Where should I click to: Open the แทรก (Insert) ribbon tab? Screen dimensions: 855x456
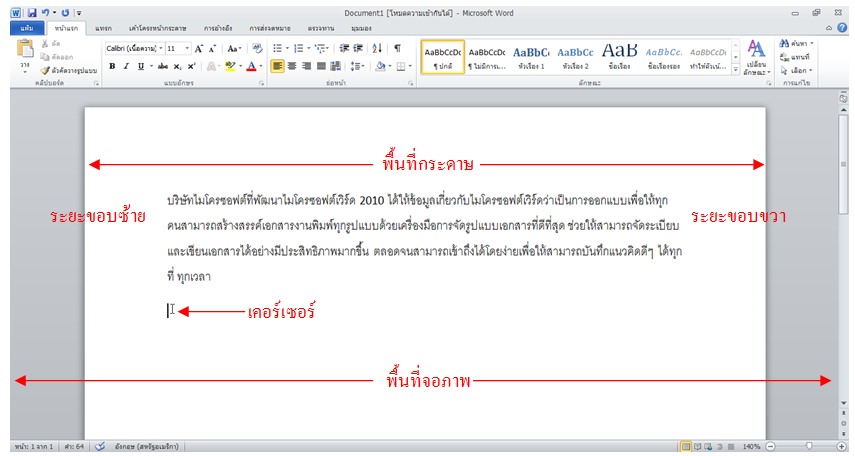[x=103, y=30]
